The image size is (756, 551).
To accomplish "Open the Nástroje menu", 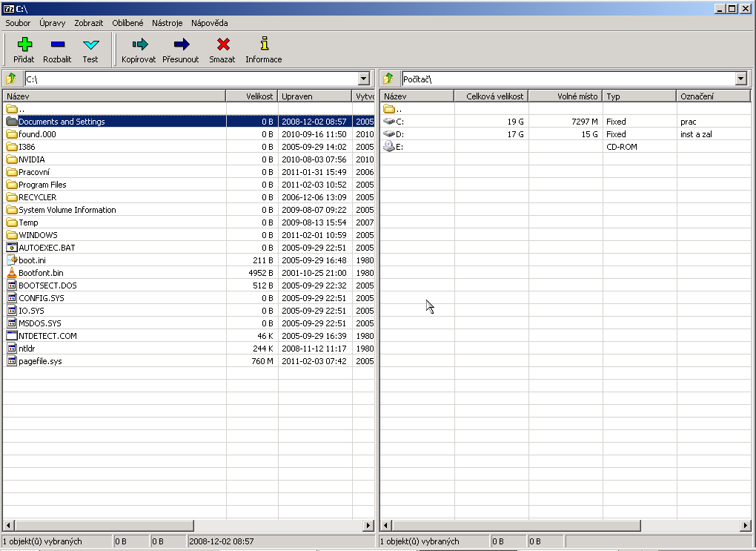I will coord(167,23).
